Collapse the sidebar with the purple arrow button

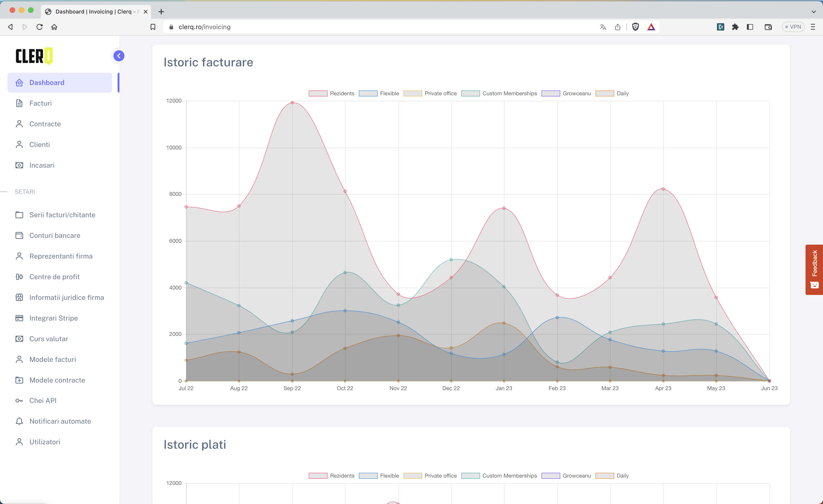pyautogui.click(x=119, y=56)
